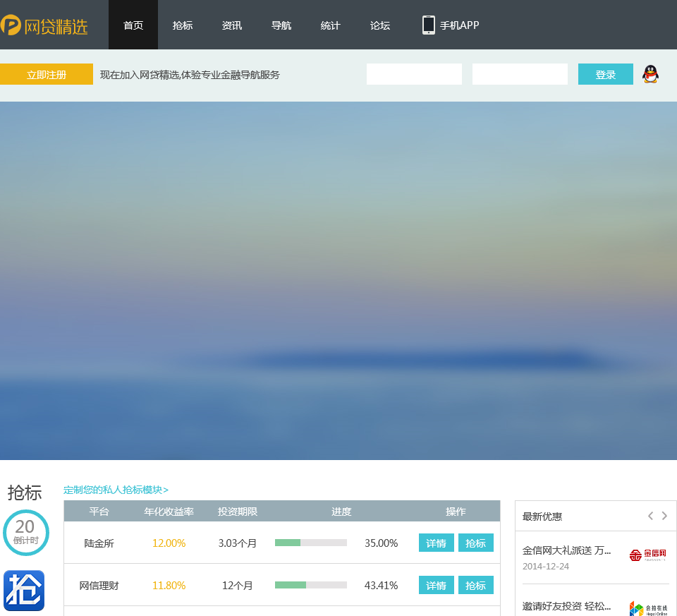Open 金信网大礼派送 offer
The image size is (677, 616).
click(x=566, y=551)
